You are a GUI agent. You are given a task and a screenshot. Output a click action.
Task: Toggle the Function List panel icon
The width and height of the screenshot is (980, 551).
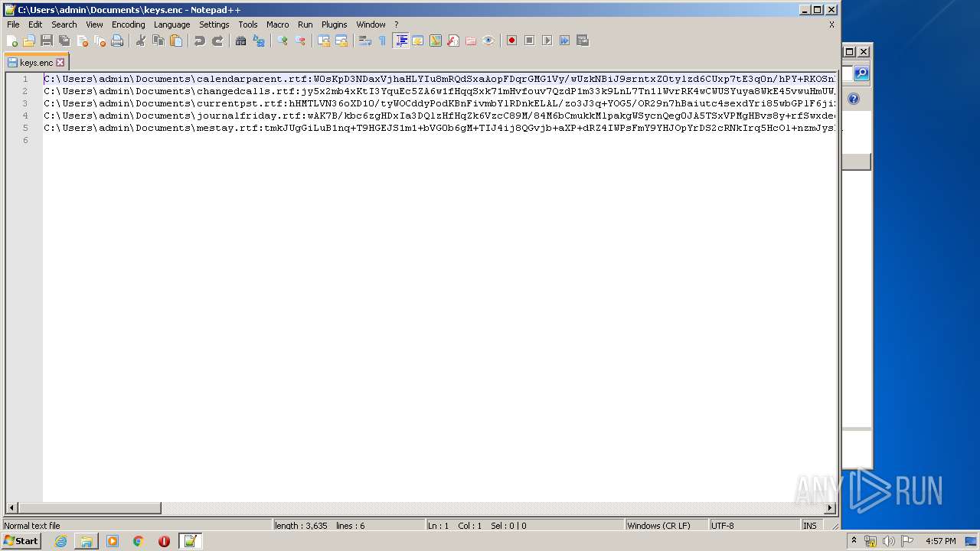(x=453, y=41)
